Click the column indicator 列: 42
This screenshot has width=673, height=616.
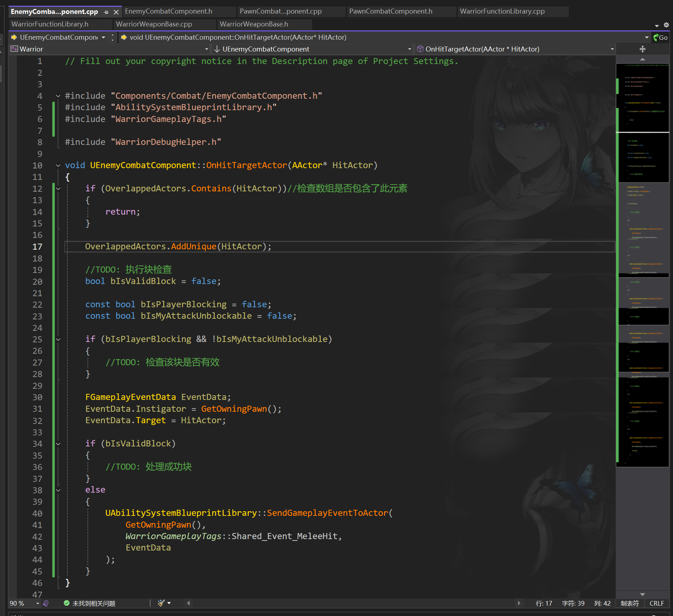pyautogui.click(x=602, y=603)
